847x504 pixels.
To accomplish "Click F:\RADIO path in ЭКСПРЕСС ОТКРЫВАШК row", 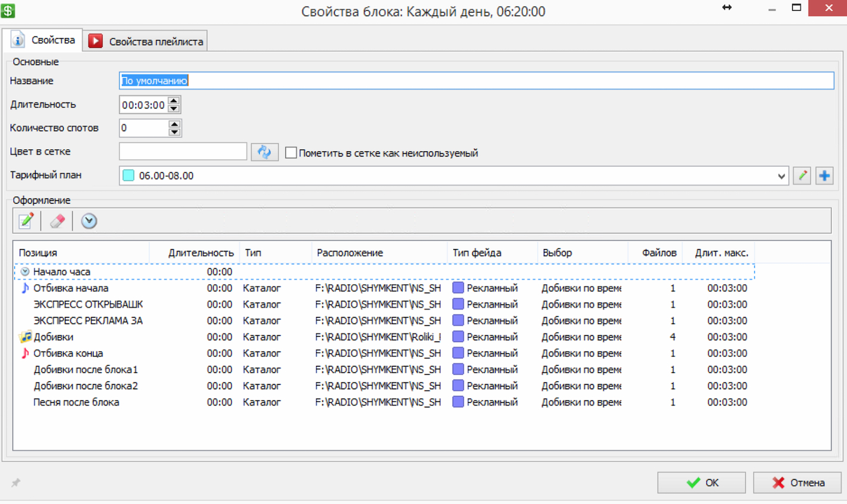I will point(378,304).
